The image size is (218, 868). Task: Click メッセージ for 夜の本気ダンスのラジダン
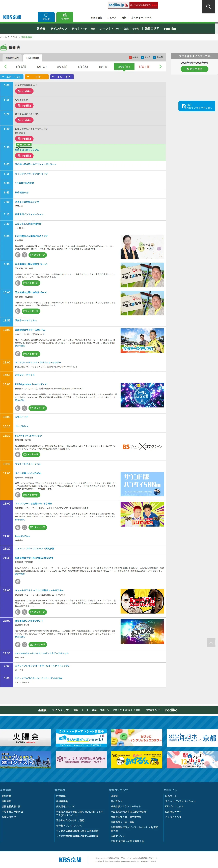pyautogui.click(x=38, y=645)
